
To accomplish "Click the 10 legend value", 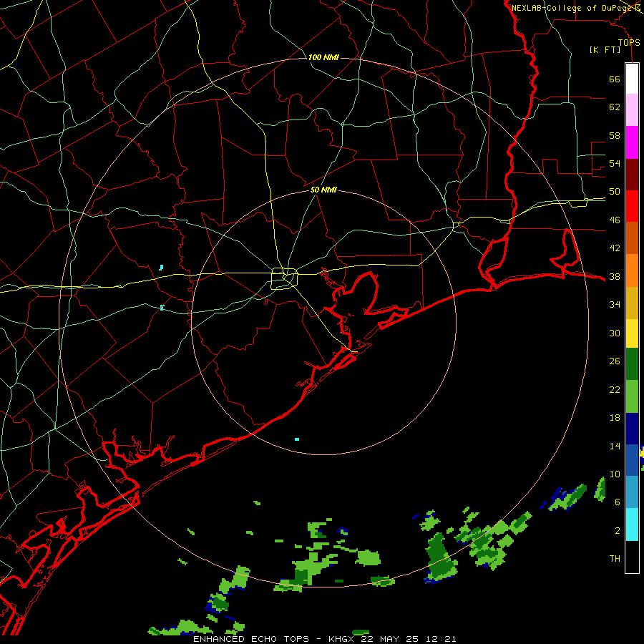I will pos(615,474).
